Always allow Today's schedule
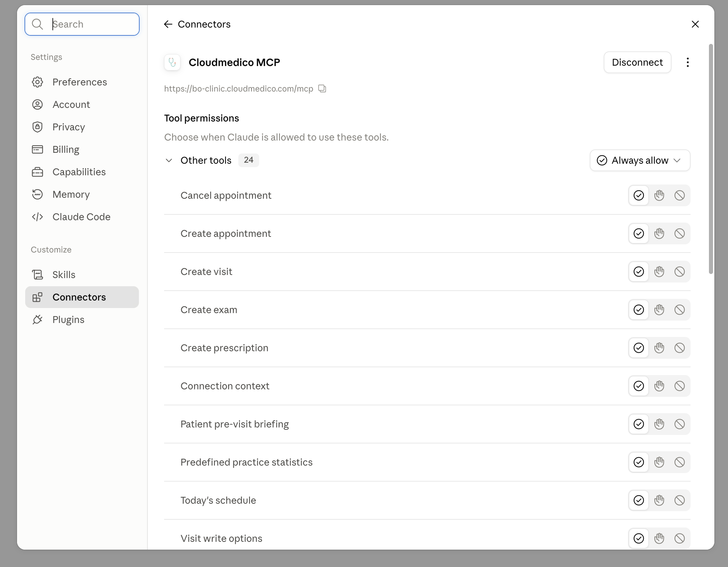 coord(639,500)
